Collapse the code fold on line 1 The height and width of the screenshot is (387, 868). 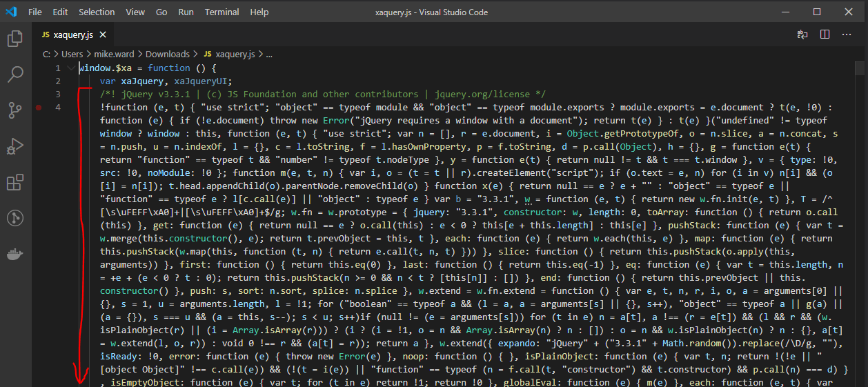[x=70, y=68]
